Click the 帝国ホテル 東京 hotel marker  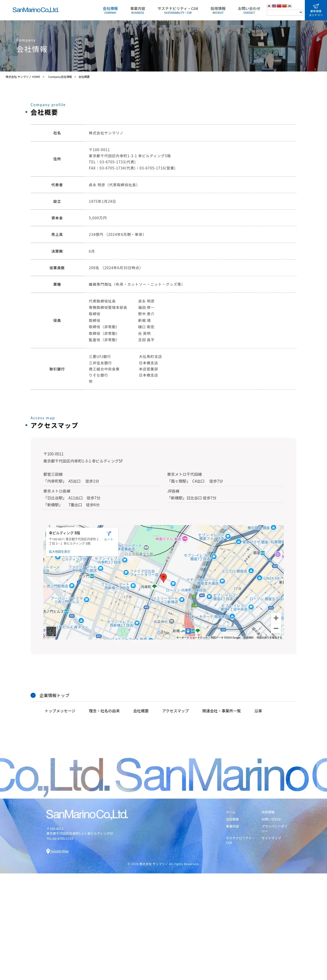[x=185, y=539]
